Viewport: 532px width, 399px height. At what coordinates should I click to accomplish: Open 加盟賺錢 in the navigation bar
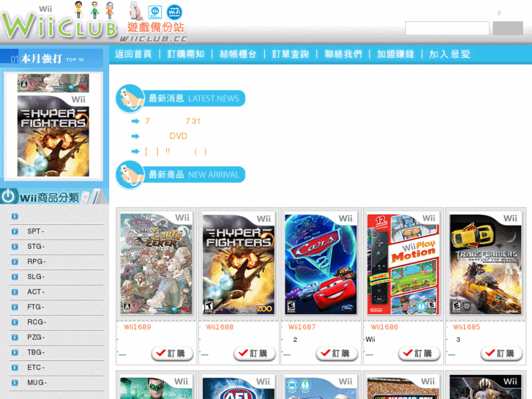395,54
